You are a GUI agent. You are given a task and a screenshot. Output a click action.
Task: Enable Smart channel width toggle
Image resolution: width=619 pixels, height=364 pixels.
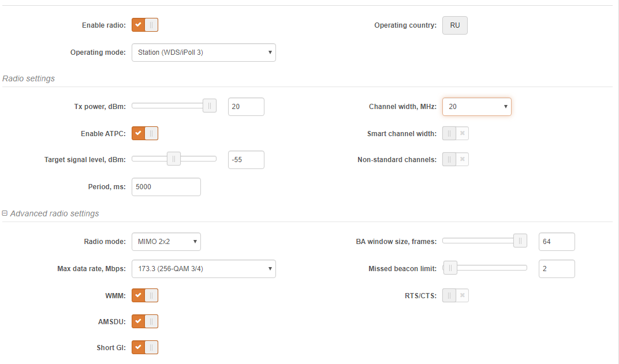tap(456, 133)
